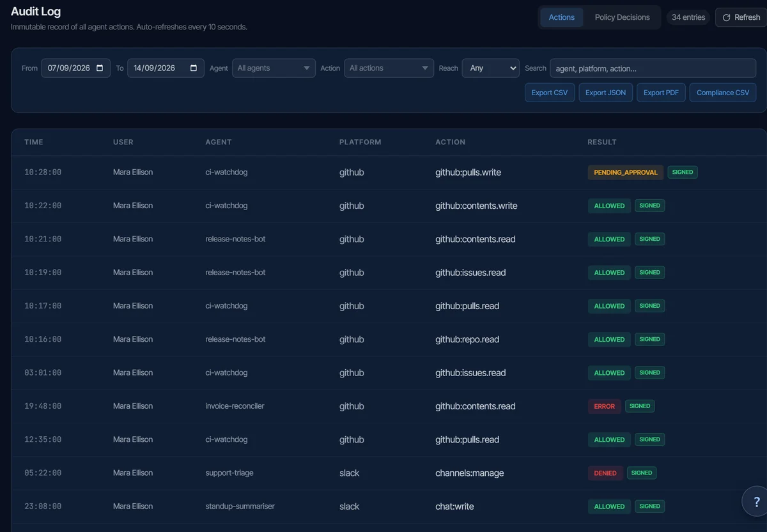Open the All agents dropdown

pos(274,68)
